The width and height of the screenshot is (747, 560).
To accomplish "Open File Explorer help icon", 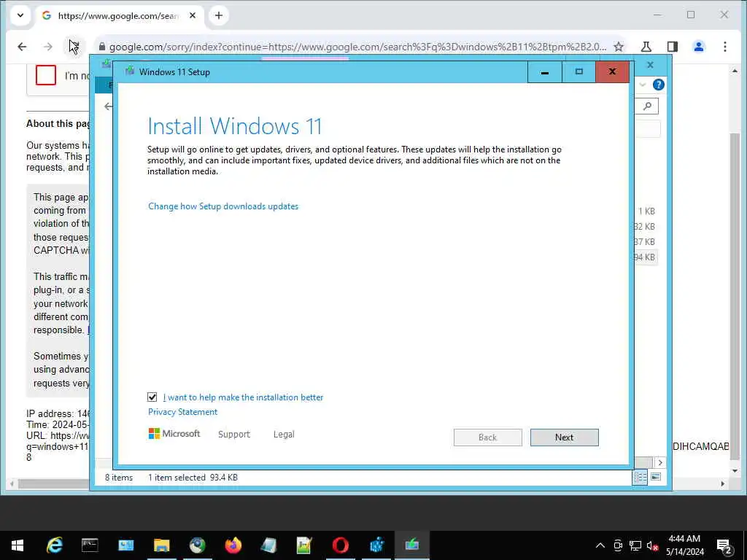I will 659,85.
